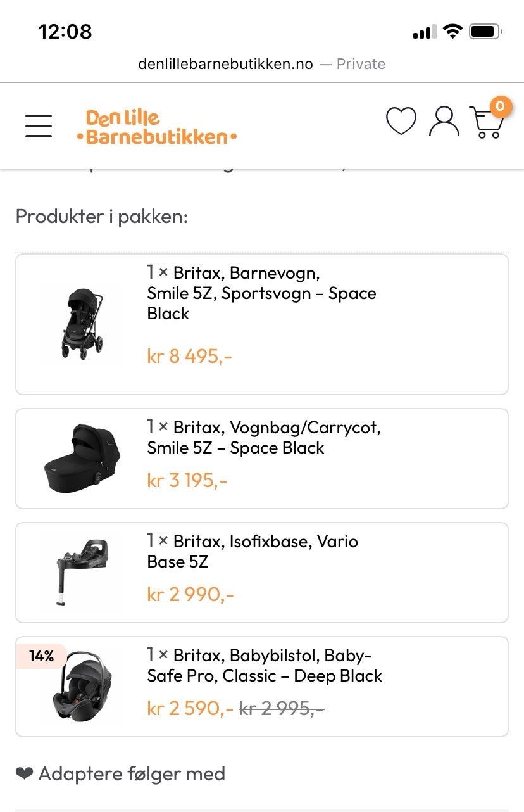Open the Smile 5Z Sportsvogn stroller thumbnail
Viewport: 524px width, 812px height.
[x=82, y=323]
